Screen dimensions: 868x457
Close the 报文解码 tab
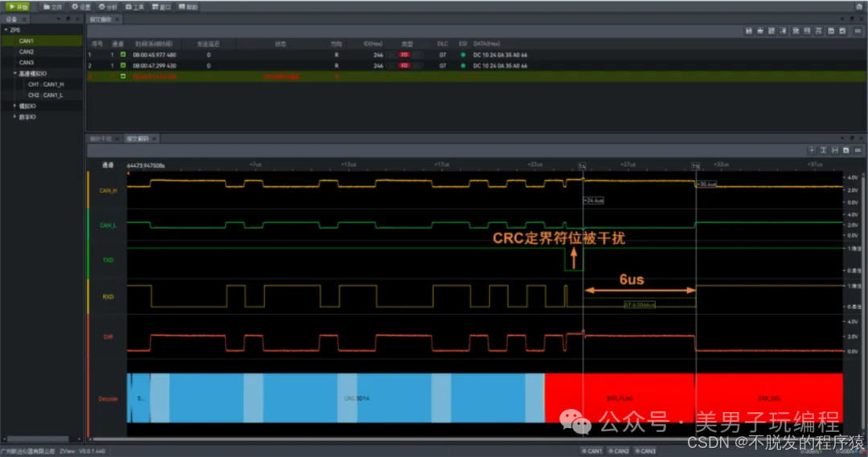(154, 139)
